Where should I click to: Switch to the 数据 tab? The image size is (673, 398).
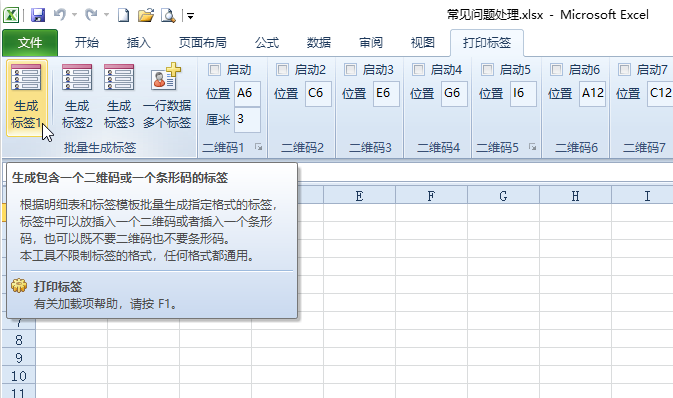pos(318,43)
